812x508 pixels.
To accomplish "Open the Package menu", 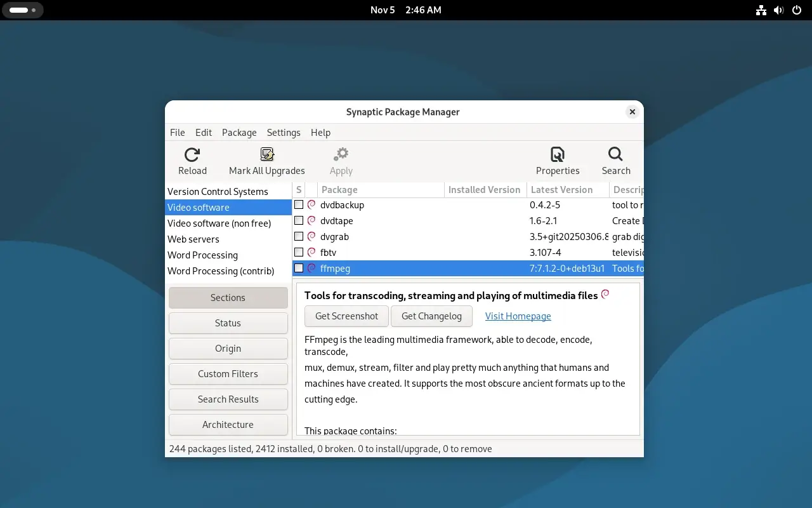I will click(x=239, y=132).
